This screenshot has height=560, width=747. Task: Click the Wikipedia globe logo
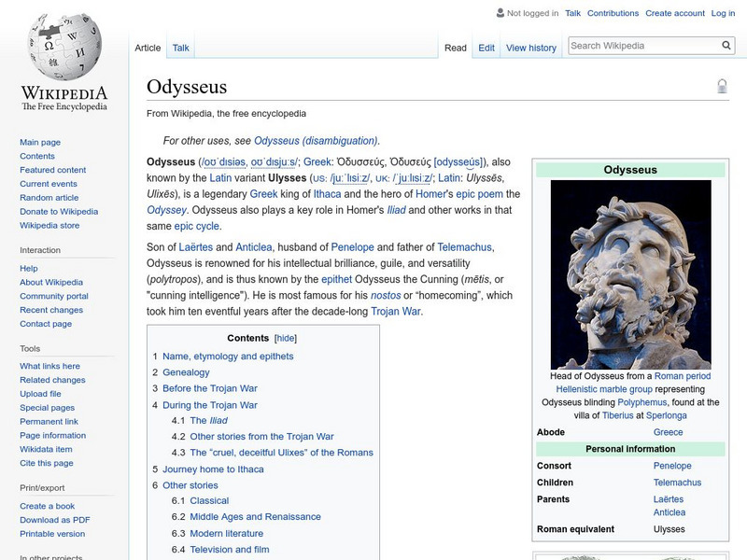[x=64, y=47]
